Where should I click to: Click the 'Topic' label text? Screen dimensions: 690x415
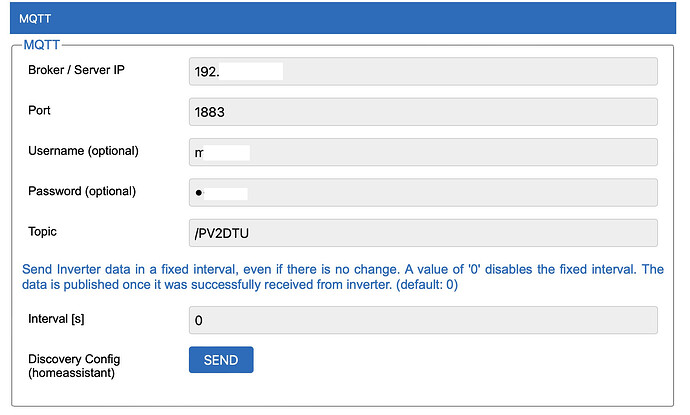(x=42, y=231)
